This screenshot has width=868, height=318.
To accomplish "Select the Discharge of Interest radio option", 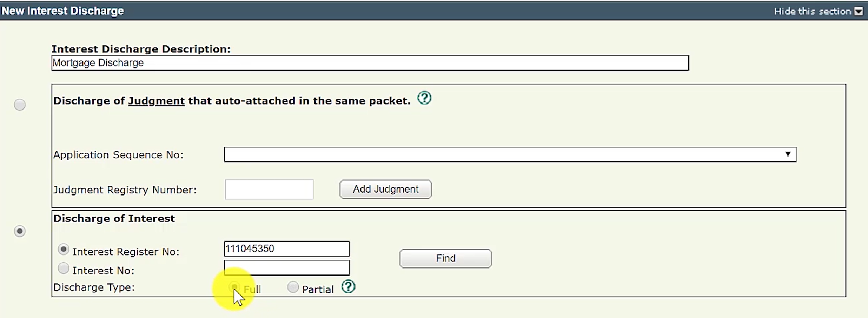I will [x=20, y=231].
